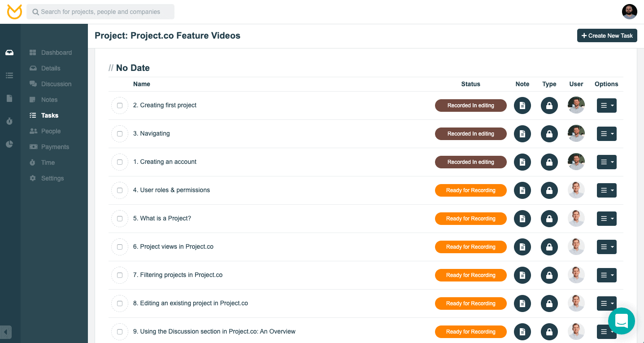Viewport: 644px width, 343px height.
Task: Open options dropdown for Project views task
Action: pos(607,247)
